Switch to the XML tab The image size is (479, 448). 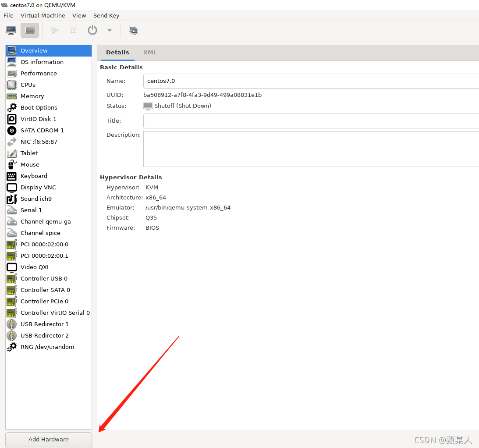(x=150, y=52)
